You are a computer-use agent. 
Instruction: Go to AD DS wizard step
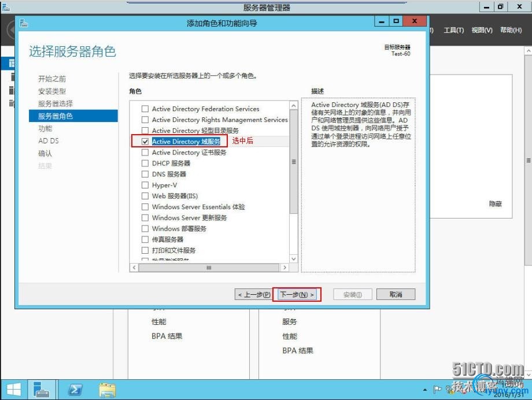click(49, 141)
